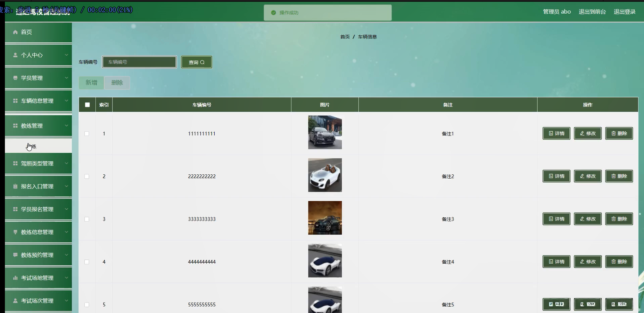Screen dimensions: 644x313
Task: Open 详情 for vehicle 1111111111
Action: (x=556, y=133)
